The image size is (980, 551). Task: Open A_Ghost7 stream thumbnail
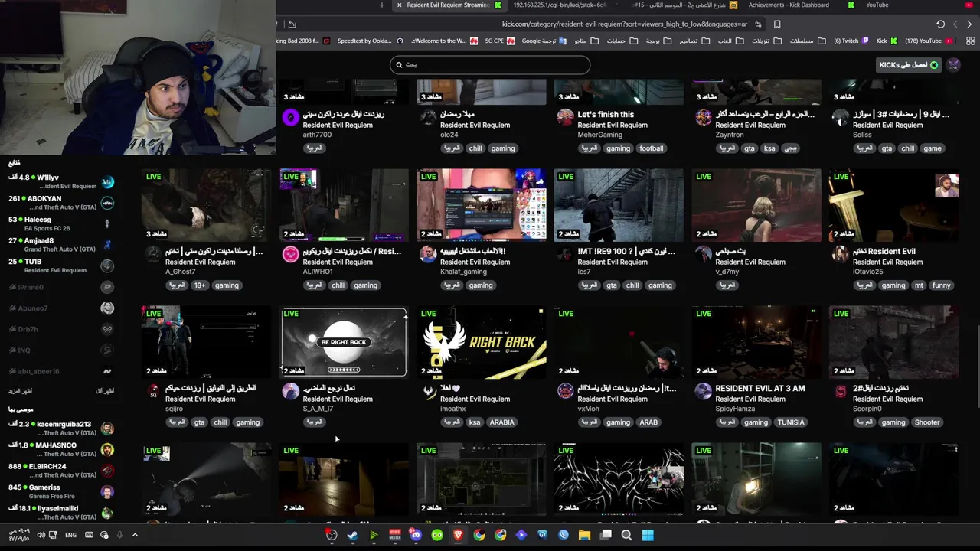point(206,205)
